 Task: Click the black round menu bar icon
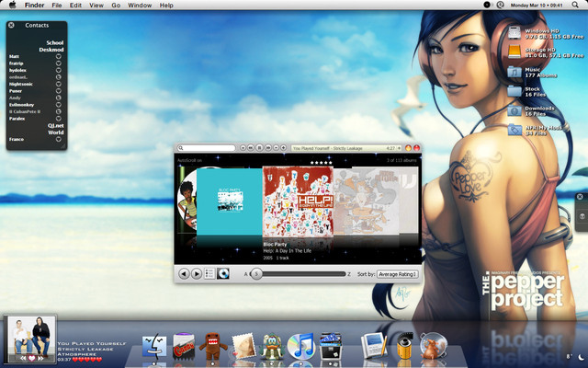coord(487,5)
